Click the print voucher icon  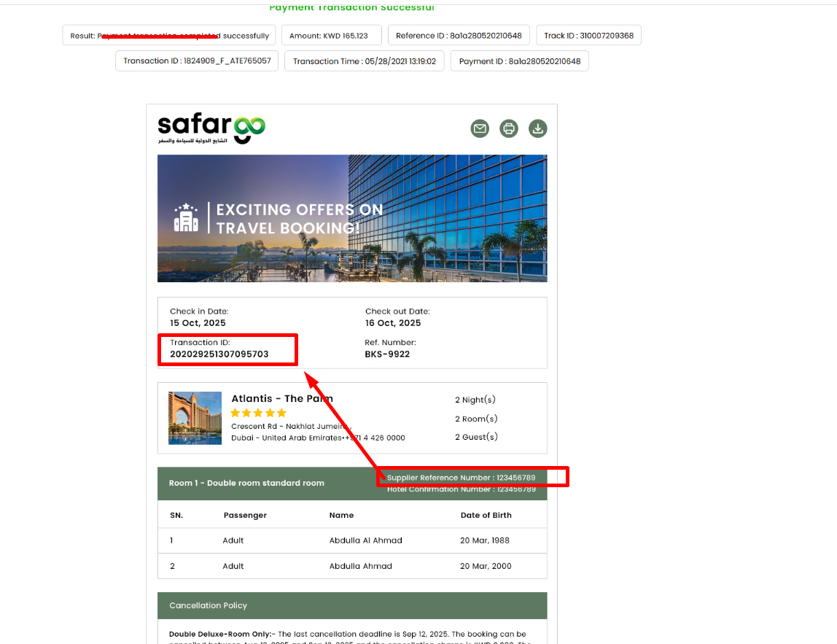click(x=509, y=128)
